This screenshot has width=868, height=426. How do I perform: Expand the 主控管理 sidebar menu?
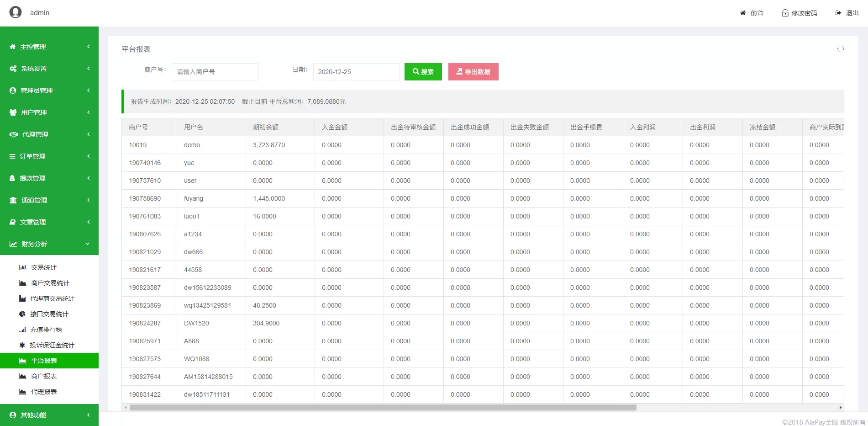coord(49,47)
